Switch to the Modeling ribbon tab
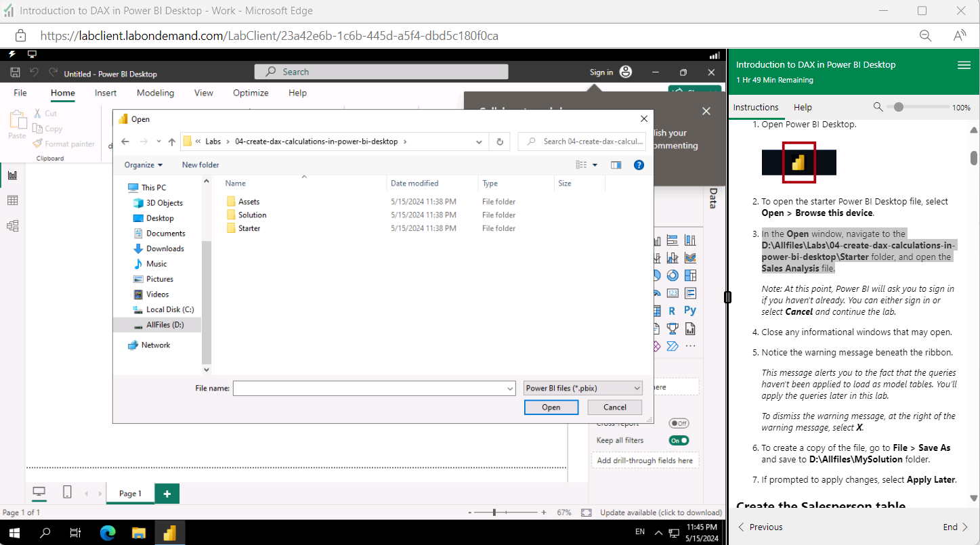 click(155, 93)
